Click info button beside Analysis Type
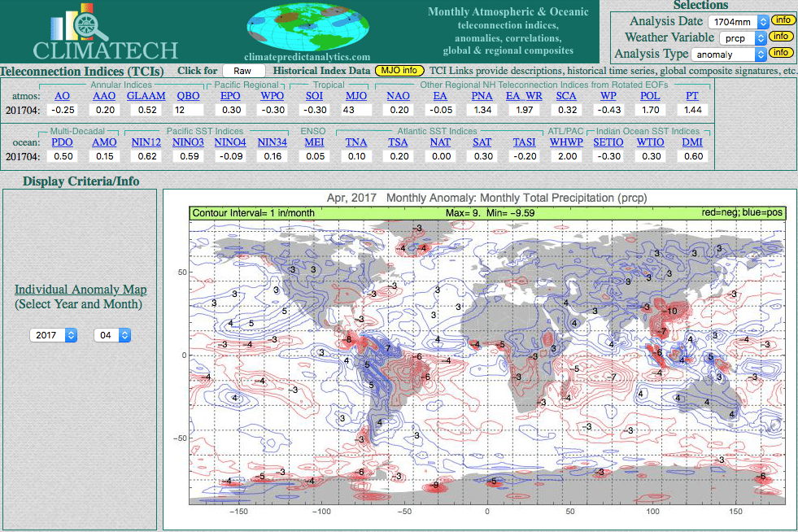This screenshot has height=532, width=798. 782,54
